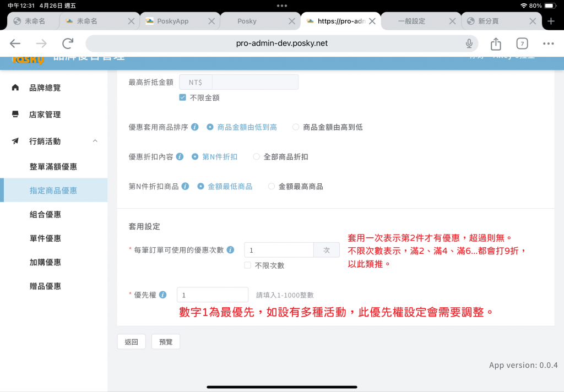The image size is (564, 392).
Task: Click the paper plane icon beside 行銷活動
Action: pos(15,141)
